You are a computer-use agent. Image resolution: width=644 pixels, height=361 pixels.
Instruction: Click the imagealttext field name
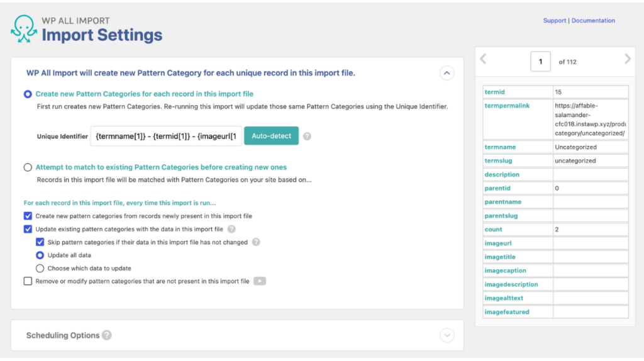point(504,298)
